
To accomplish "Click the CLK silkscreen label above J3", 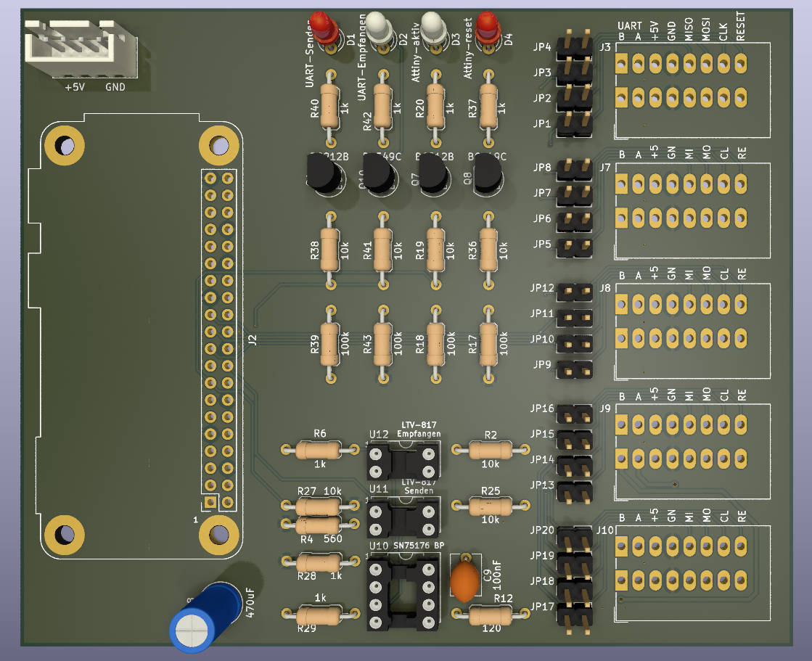I will (x=723, y=32).
